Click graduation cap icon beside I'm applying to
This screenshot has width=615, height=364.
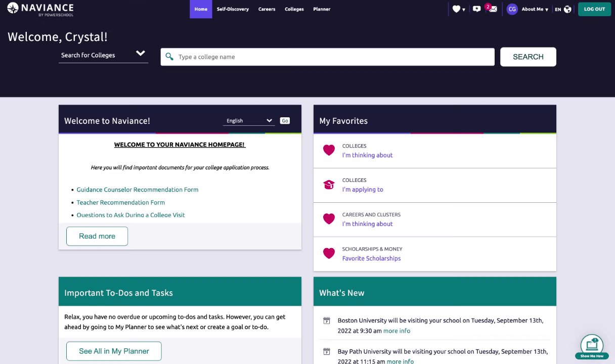tap(329, 185)
